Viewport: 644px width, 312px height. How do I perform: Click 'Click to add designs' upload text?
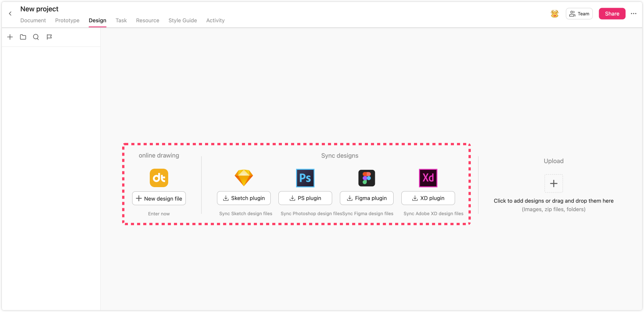[554, 201]
